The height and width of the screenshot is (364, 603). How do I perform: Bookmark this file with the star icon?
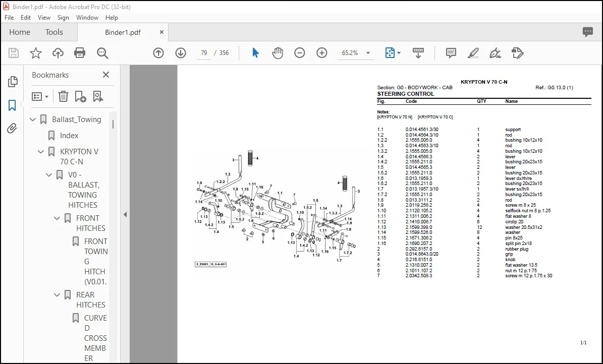pyautogui.click(x=36, y=53)
